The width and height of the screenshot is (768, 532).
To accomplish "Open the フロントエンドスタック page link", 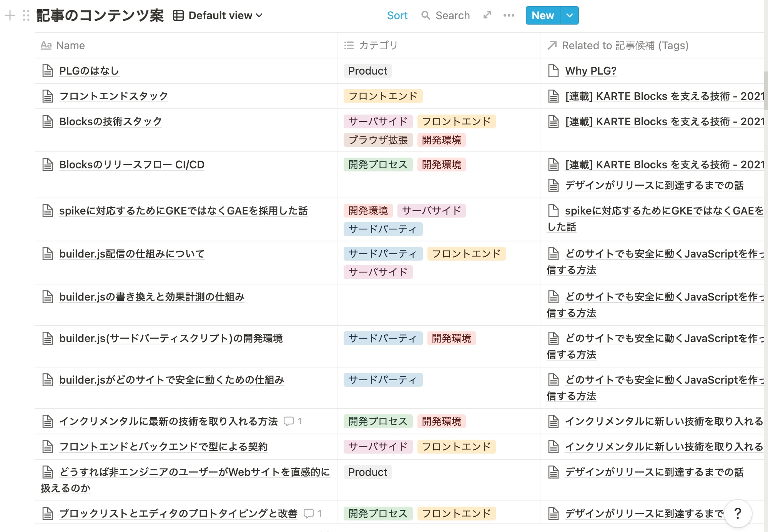I will [113, 96].
